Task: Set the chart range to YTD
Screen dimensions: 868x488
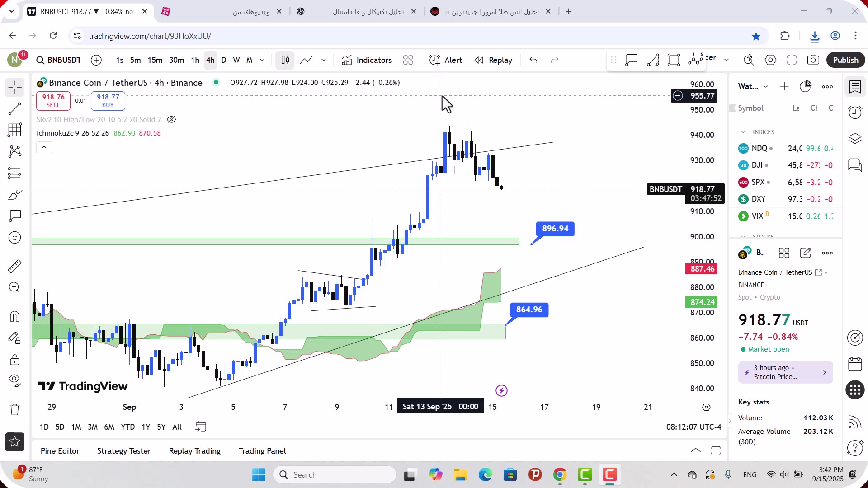Action: pos(127,427)
